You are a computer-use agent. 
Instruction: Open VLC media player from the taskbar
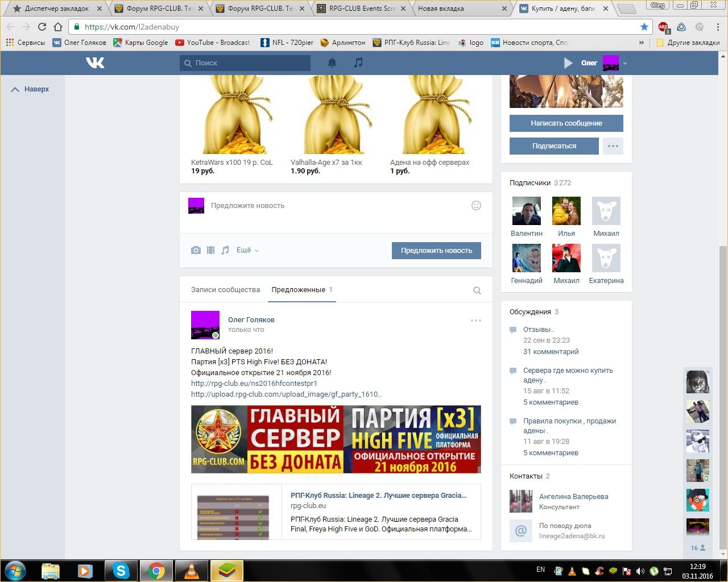click(x=192, y=570)
